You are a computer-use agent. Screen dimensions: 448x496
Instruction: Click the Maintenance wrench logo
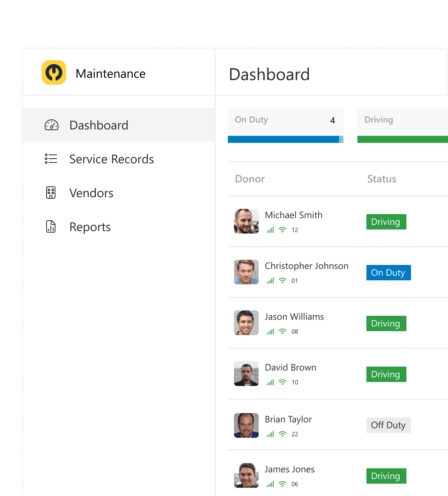[x=53, y=72]
